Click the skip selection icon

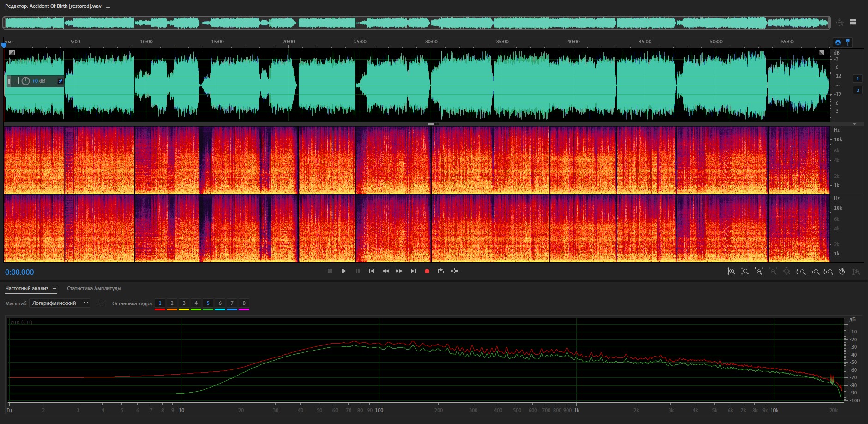[x=455, y=271]
